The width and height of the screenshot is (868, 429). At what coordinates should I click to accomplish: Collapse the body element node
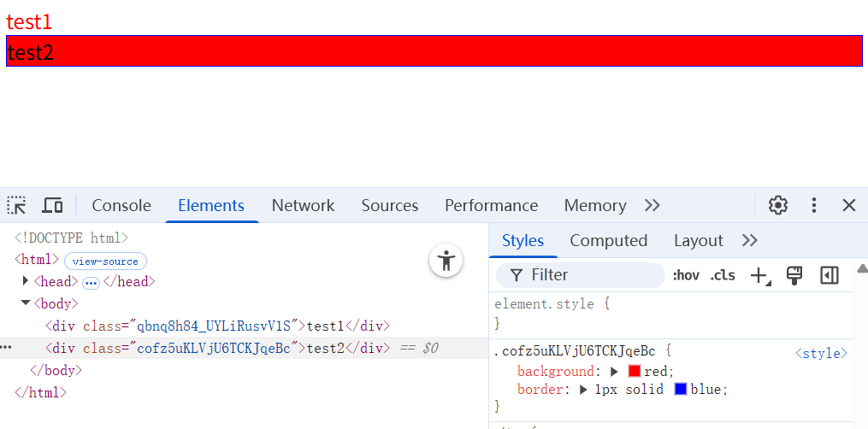(26, 303)
